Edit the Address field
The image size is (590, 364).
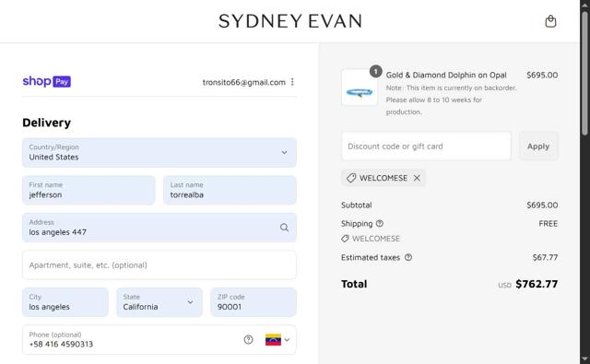coord(159,228)
